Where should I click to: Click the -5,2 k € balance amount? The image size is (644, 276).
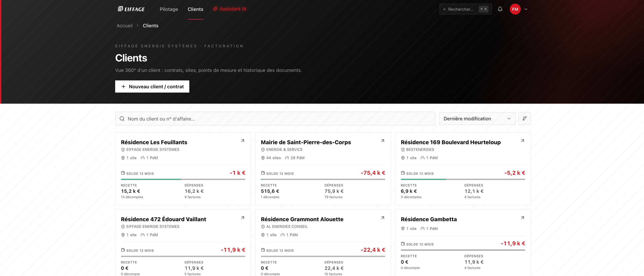(x=515, y=173)
